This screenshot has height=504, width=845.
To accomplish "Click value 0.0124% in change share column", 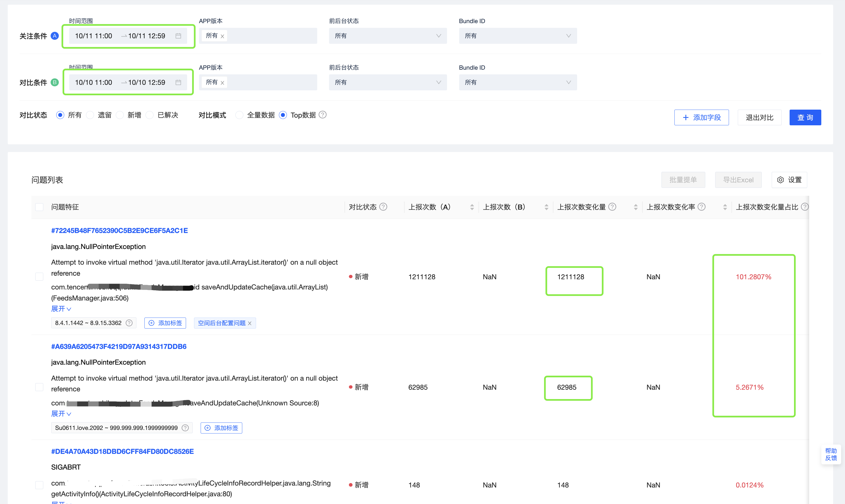I will (x=750, y=485).
